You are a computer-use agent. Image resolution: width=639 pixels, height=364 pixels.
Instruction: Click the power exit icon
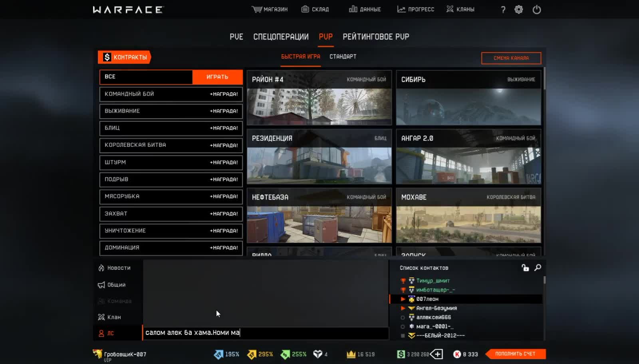pyautogui.click(x=537, y=10)
